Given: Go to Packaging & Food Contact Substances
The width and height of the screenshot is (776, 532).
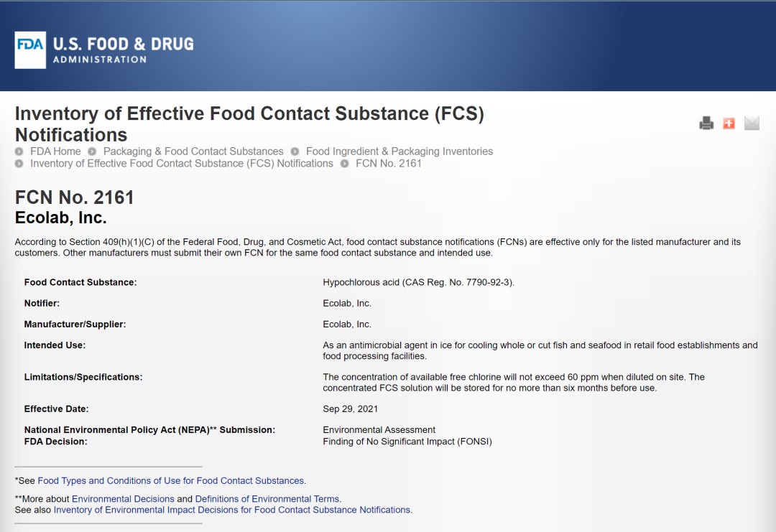Looking at the screenshot, I should click(x=193, y=151).
